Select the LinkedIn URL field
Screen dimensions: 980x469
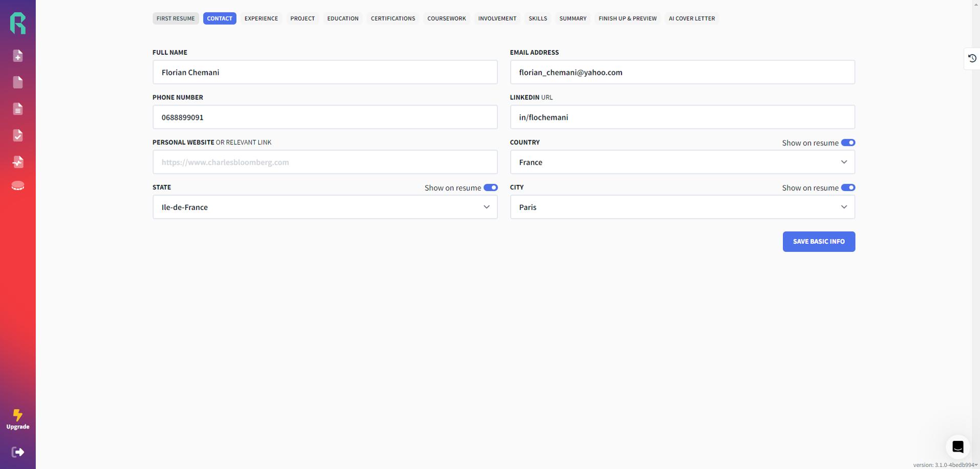pos(682,117)
